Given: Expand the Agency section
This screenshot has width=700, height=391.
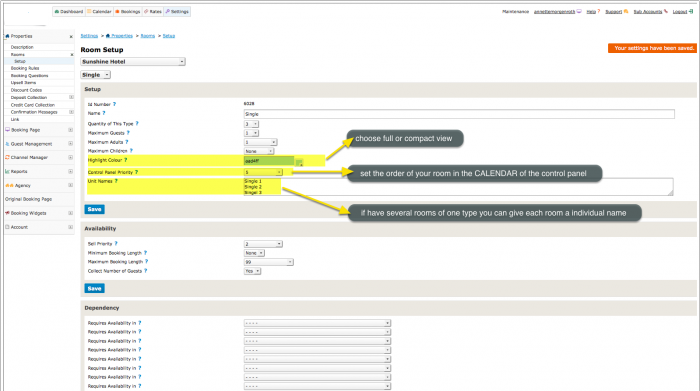Looking at the screenshot, I should pyautogui.click(x=71, y=185).
